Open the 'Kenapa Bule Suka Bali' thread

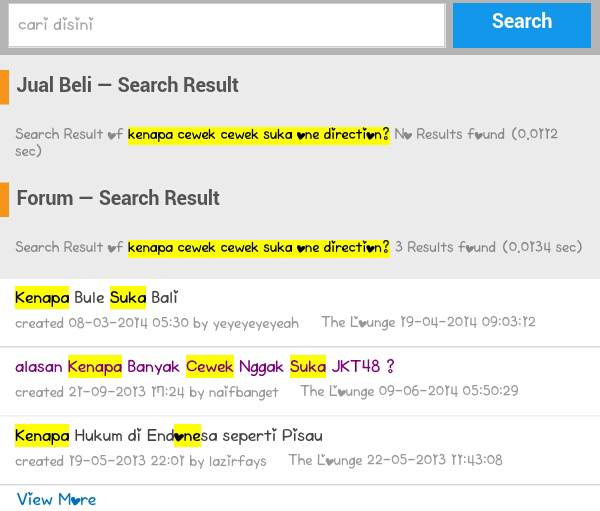click(x=96, y=297)
